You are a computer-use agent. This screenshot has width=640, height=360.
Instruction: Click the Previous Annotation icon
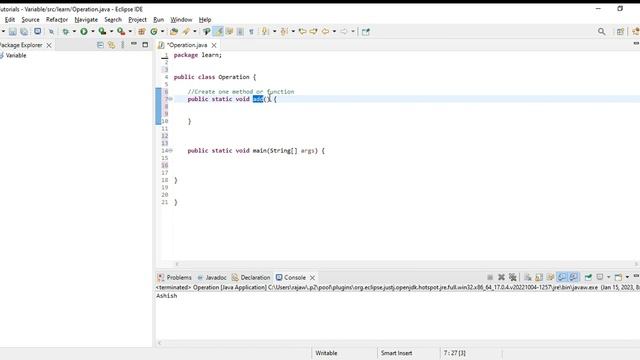284,31
